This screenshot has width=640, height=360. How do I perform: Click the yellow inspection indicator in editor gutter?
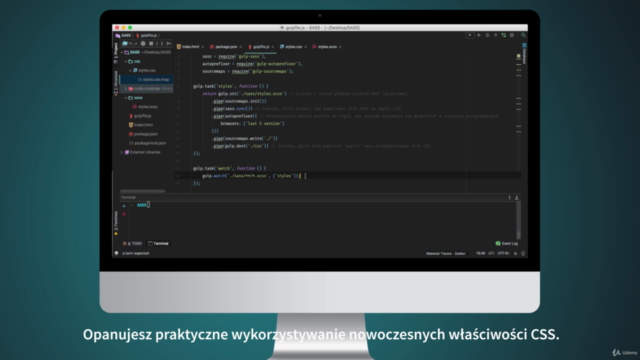tap(518, 56)
